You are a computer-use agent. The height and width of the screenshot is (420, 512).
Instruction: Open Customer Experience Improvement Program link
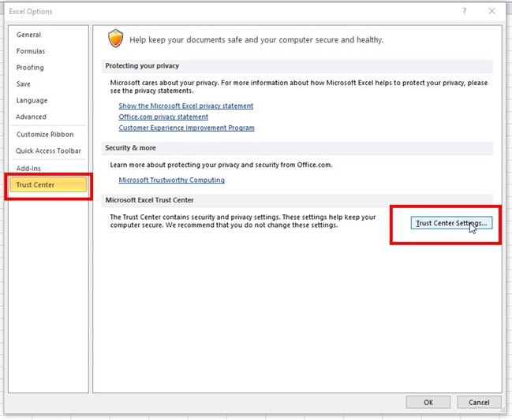[186, 128]
